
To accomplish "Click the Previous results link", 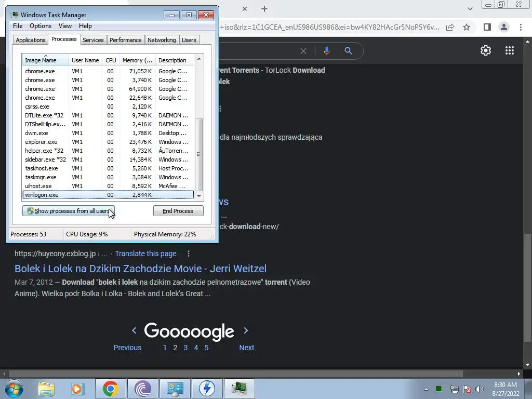I will [x=127, y=348].
